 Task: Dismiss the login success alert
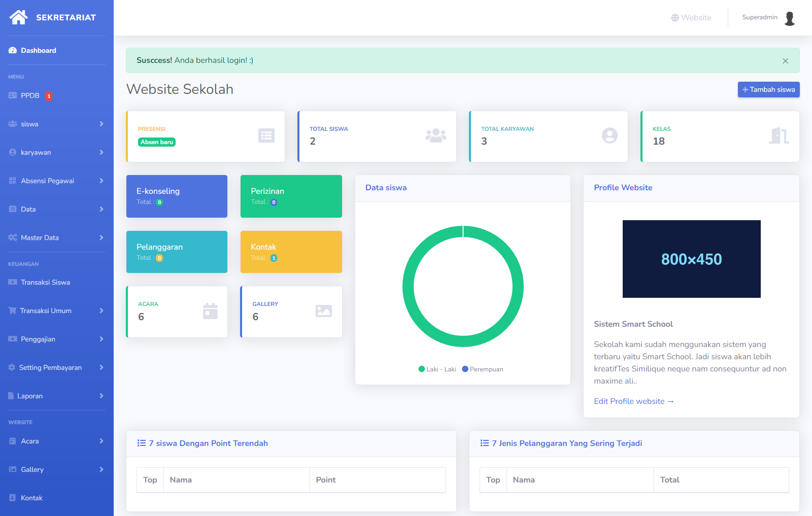785,61
